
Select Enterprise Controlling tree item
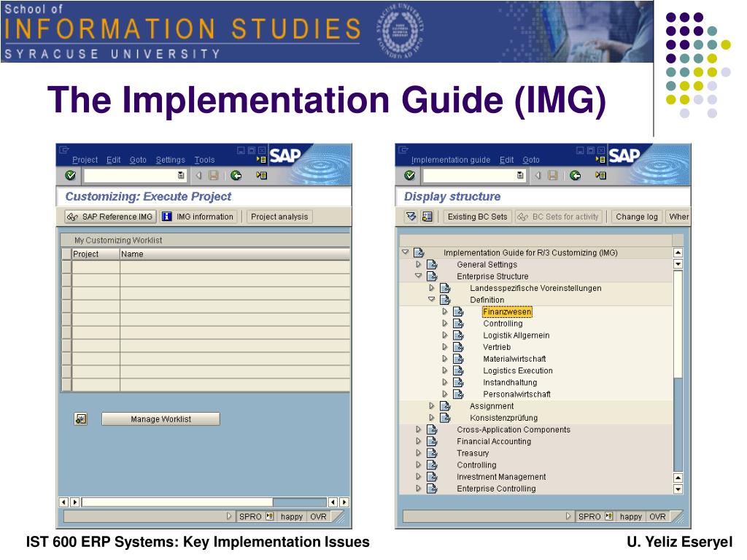[x=496, y=489]
